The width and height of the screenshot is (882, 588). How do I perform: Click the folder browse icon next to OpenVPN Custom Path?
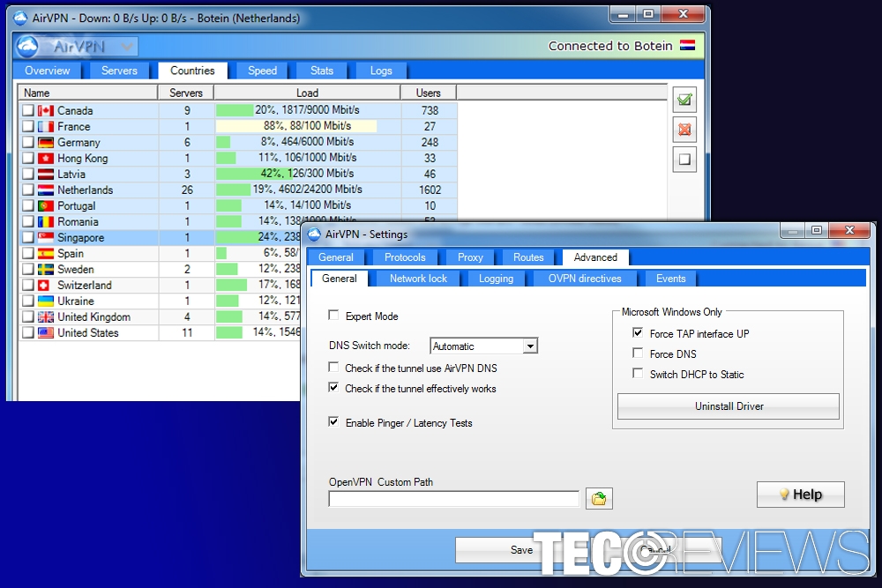pos(599,499)
